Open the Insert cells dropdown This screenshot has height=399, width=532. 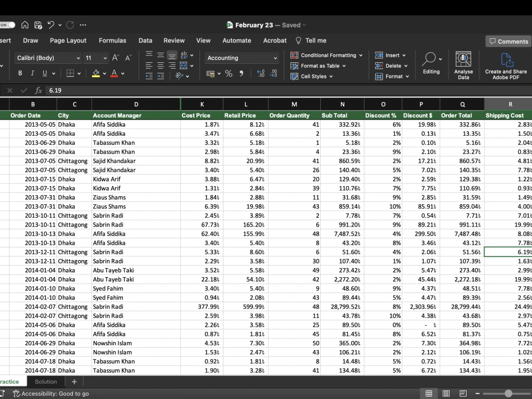click(x=404, y=55)
